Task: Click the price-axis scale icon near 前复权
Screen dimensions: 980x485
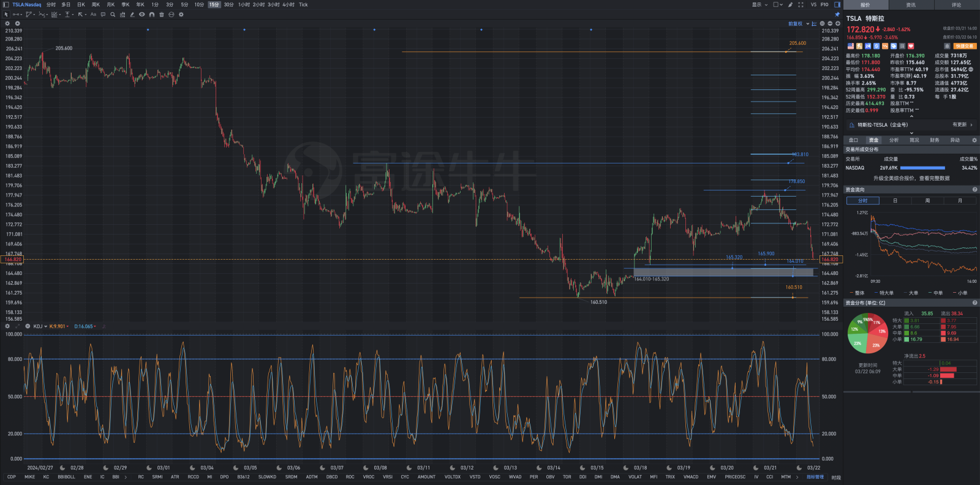Action: tap(814, 23)
